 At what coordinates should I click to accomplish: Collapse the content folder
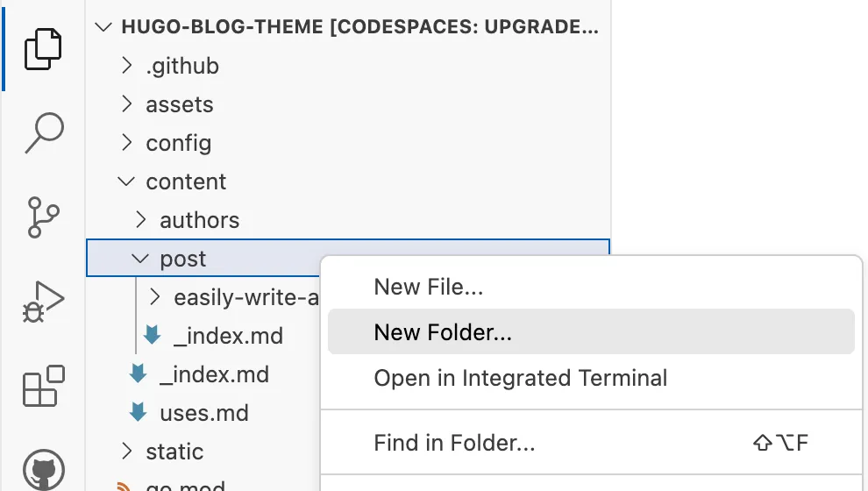tap(127, 181)
